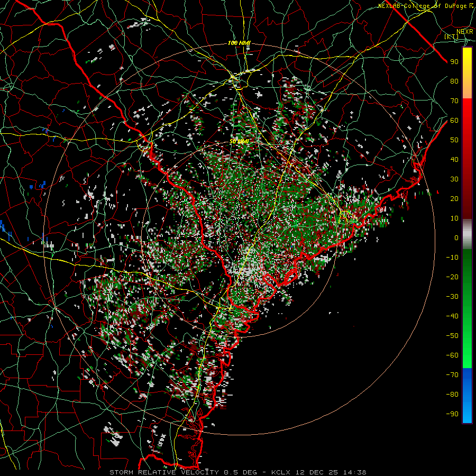Click the 12 DEC 25 date text
Screen dimensions: 476x476
click(x=317, y=472)
